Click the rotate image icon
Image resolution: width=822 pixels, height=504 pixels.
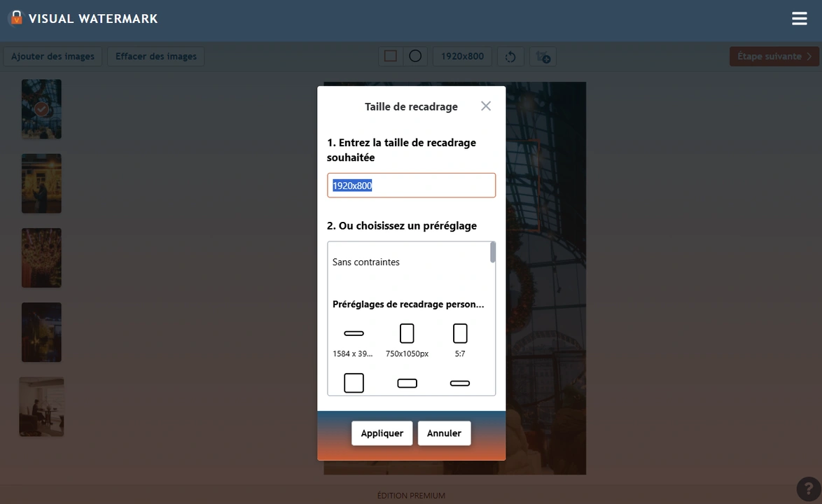click(x=510, y=57)
